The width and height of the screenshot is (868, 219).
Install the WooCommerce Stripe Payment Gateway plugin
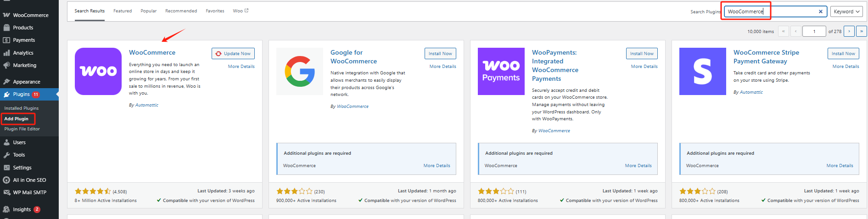tap(843, 54)
